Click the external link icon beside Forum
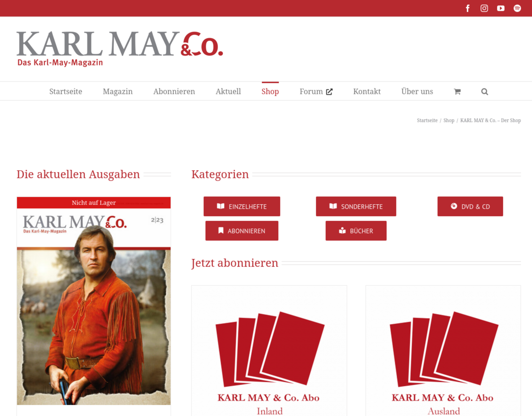Screen dimensions: 532x416 329,91
